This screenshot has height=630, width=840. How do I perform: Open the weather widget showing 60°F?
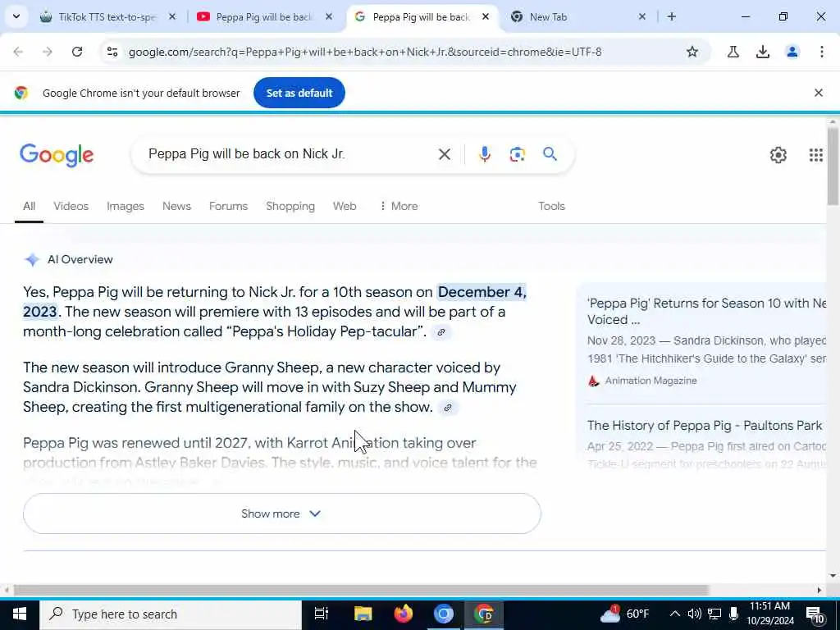[x=624, y=614]
